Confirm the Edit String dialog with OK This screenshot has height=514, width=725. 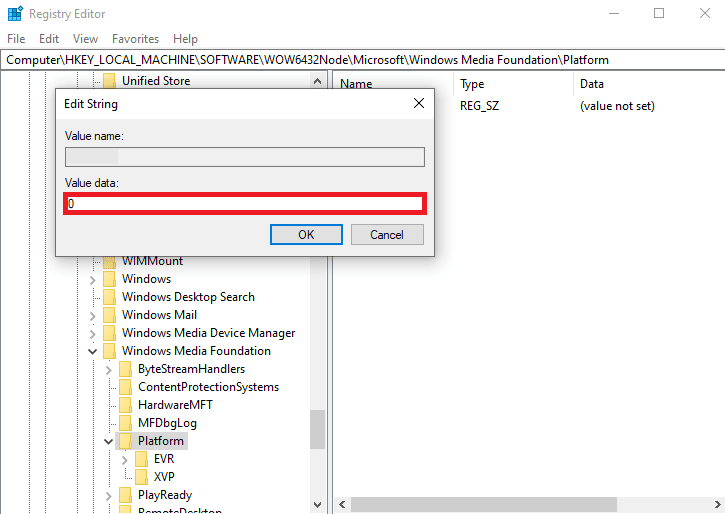point(306,234)
